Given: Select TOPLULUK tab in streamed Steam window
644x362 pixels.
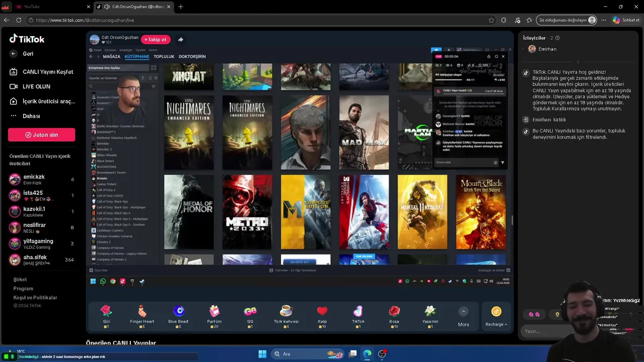Looking at the screenshot, I should [x=164, y=57].
